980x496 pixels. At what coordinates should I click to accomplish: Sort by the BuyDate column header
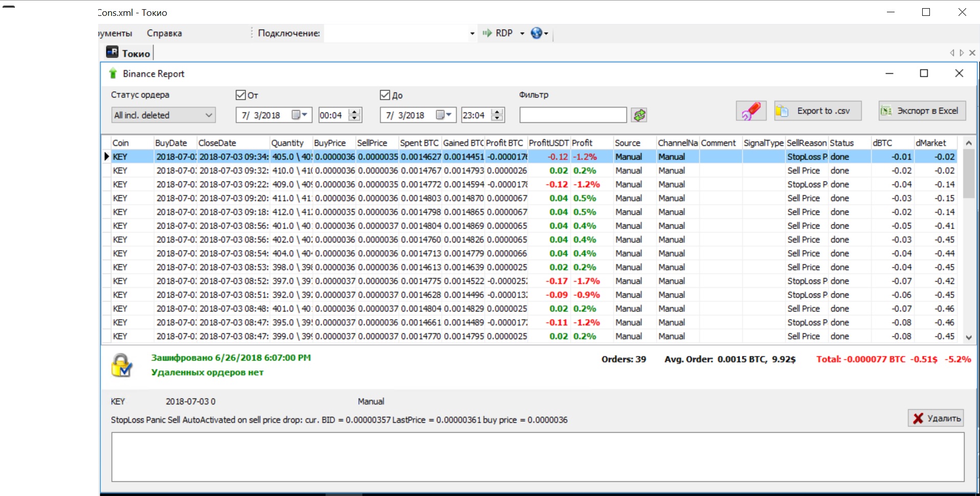175,143
